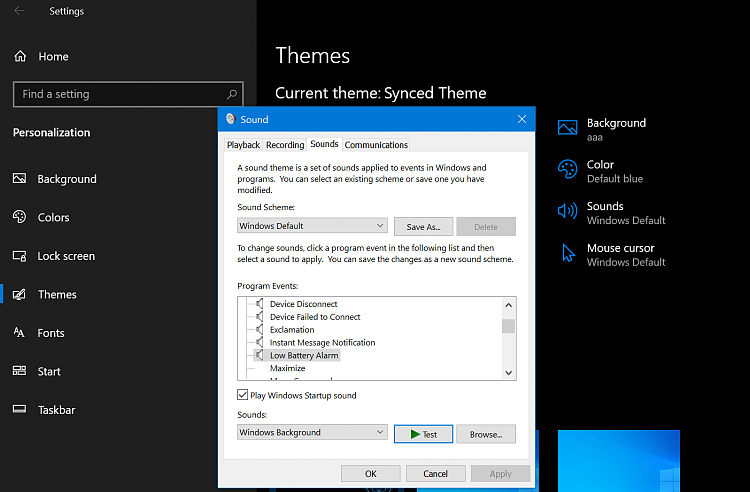Click the Mouse cursor arrow icon

(x=568, y=252)
